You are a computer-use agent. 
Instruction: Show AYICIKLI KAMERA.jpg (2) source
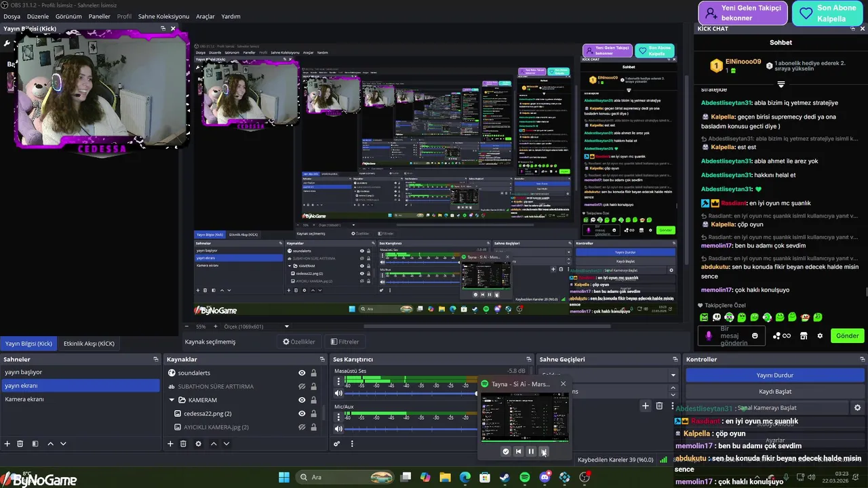tap(302, 427)
